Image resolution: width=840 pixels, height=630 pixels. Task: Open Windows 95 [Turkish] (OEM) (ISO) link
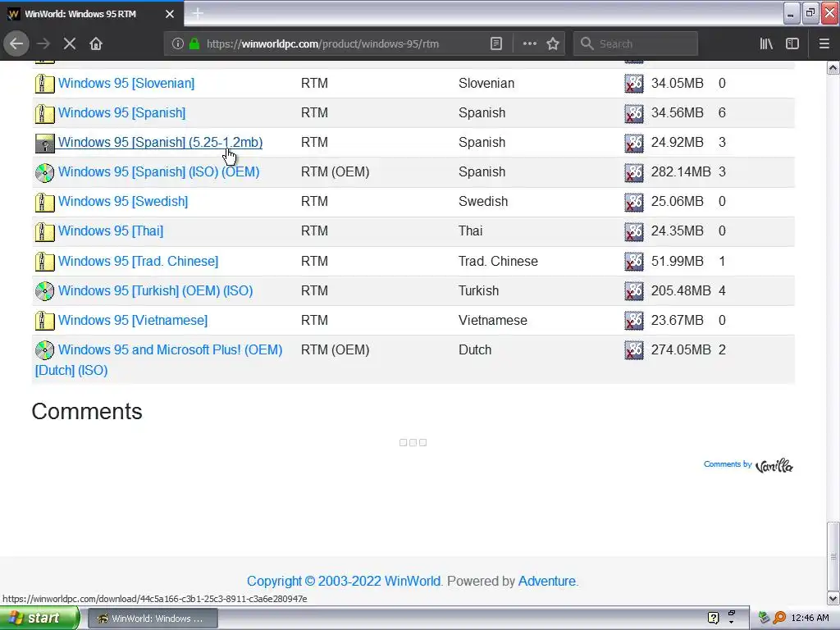tap(155, 290)
